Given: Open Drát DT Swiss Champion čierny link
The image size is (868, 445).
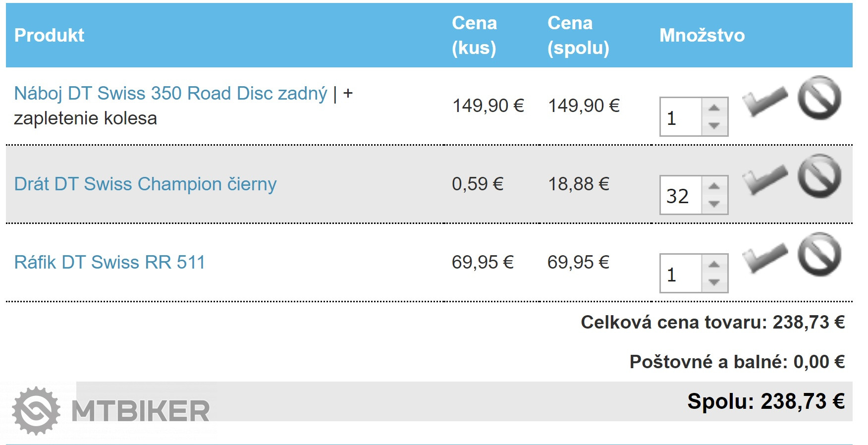Looking at the screenshot, I should tap(145, 184).
